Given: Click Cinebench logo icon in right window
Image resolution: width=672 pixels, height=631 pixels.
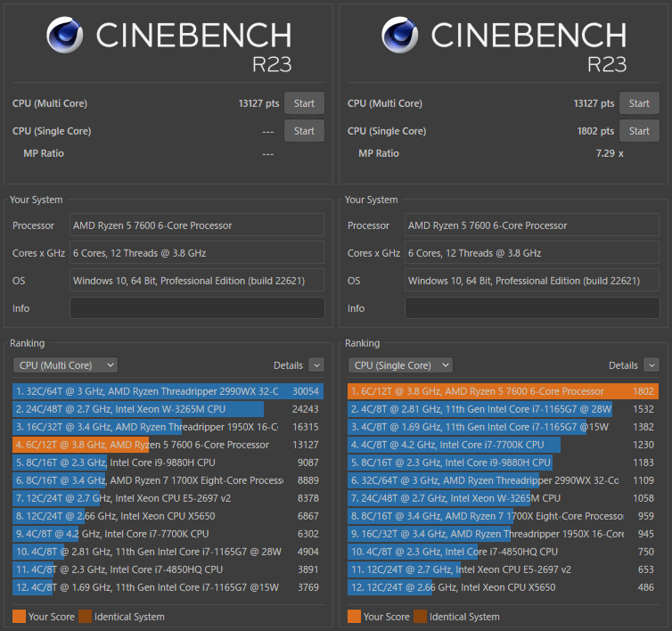Looking at the screenshot, I should (400, 35).
